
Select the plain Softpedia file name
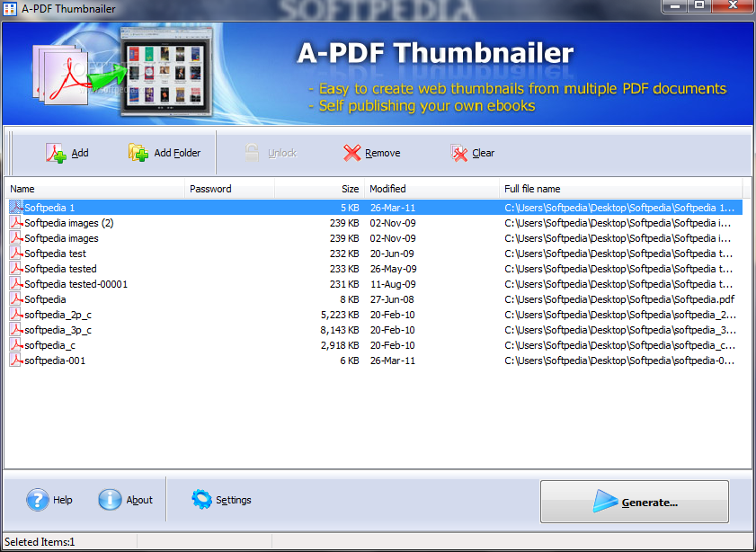(x=45, y=299)
